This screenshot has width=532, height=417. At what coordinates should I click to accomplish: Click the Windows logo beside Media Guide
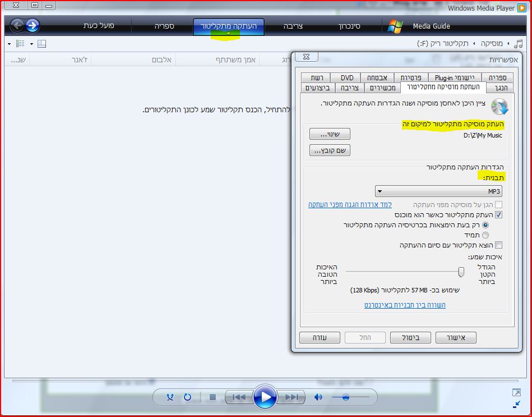(395, 26)
